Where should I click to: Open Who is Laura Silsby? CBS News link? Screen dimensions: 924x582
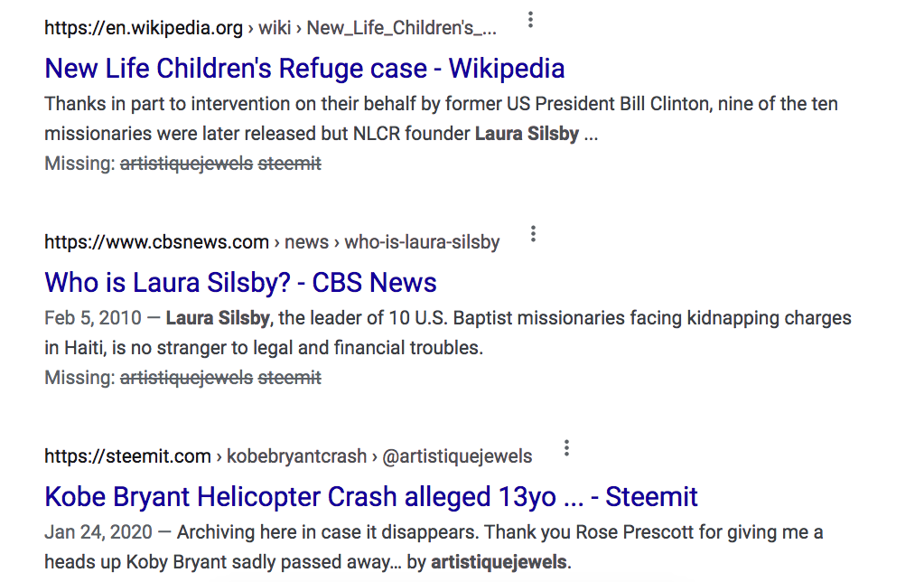click(240, 283)
